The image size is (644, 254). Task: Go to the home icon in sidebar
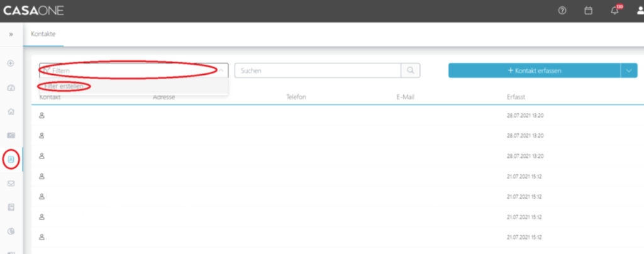pos(11,111)
